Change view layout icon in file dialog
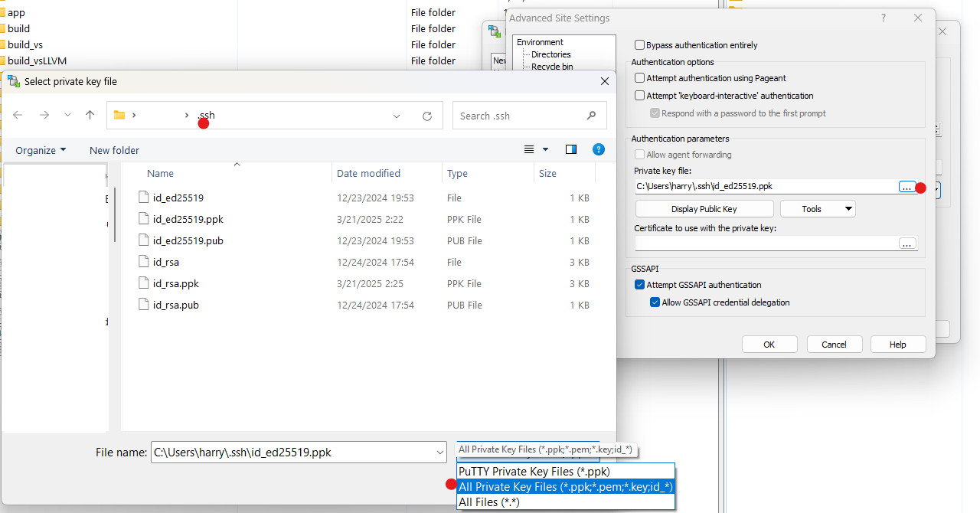This screenshot has height=513, width=980. tap(529, 149)
